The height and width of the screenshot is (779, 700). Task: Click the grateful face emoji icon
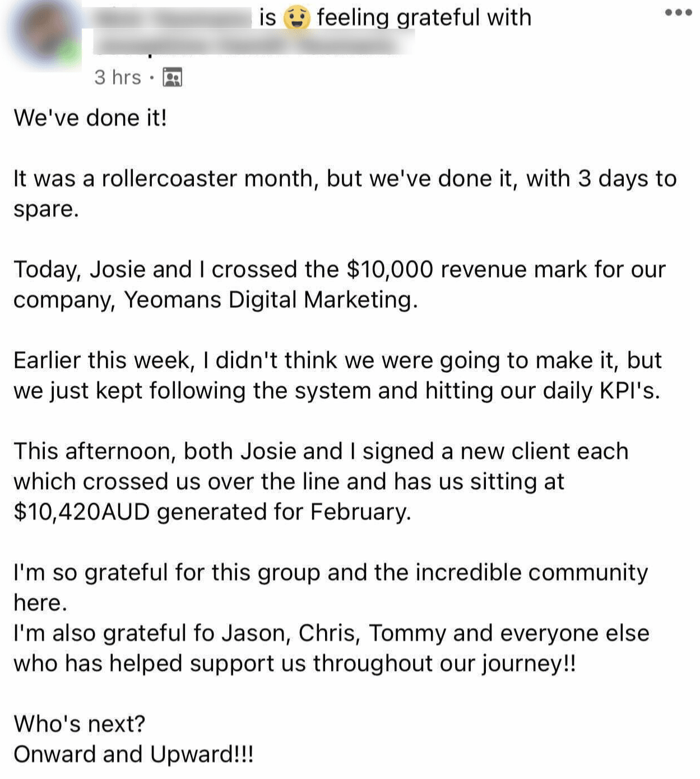tap(296, 17)
